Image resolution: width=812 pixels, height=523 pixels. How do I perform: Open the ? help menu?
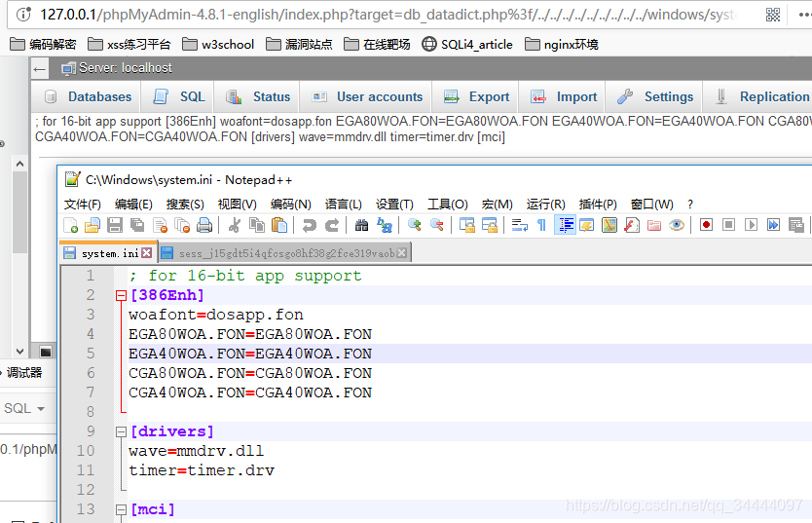click(689, 205)
